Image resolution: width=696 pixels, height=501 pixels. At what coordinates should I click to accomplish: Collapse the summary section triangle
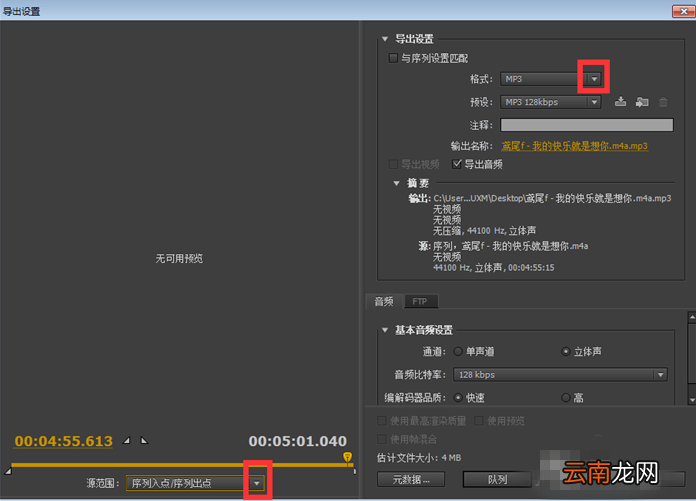[x=396, y=183]
